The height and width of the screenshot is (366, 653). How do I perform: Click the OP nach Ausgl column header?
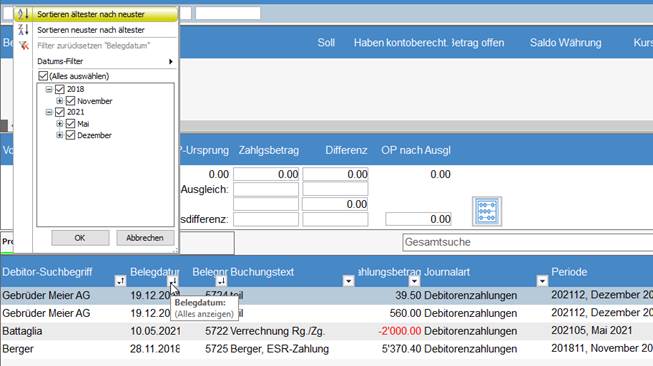point(416,150)
